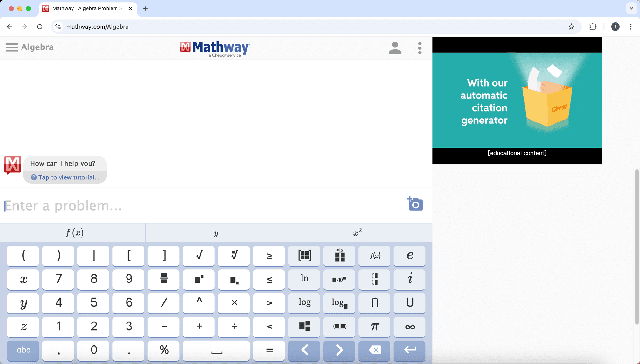Open the three-dot options menu
This screenshot has width=640, height=364.
(x=420, y=48)
